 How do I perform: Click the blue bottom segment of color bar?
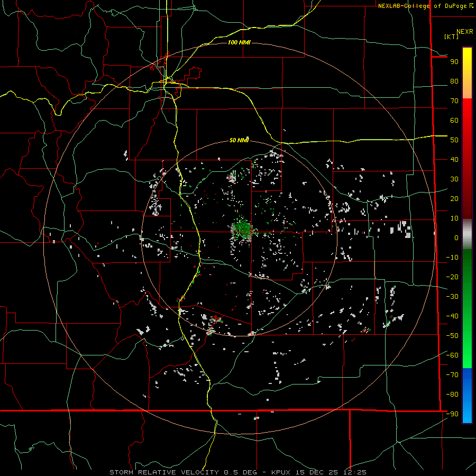[467, 396]
